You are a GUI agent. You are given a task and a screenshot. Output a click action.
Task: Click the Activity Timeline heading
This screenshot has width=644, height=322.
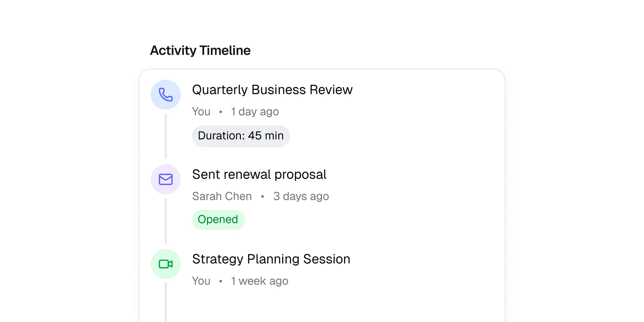click(x=200, y=50)
